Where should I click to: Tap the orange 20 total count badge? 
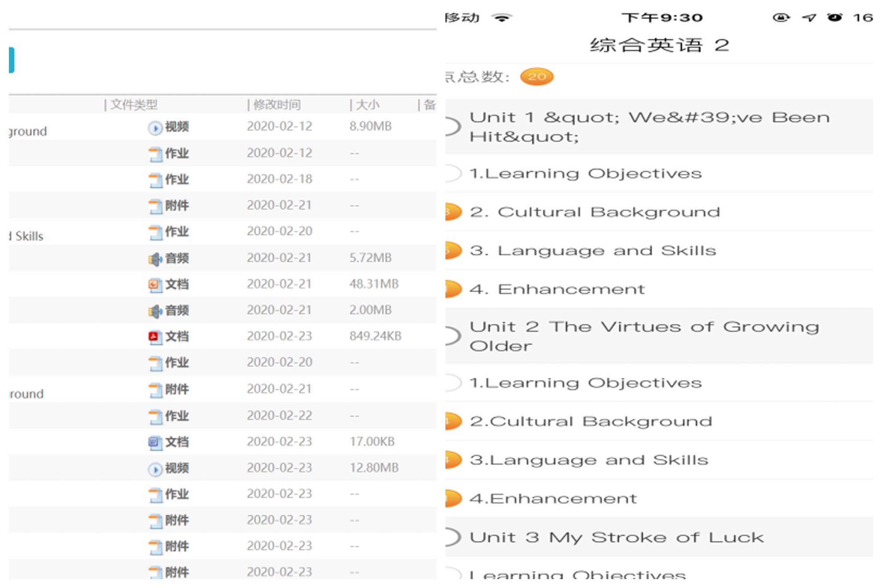pyautogui.click(x=537, y=77)
